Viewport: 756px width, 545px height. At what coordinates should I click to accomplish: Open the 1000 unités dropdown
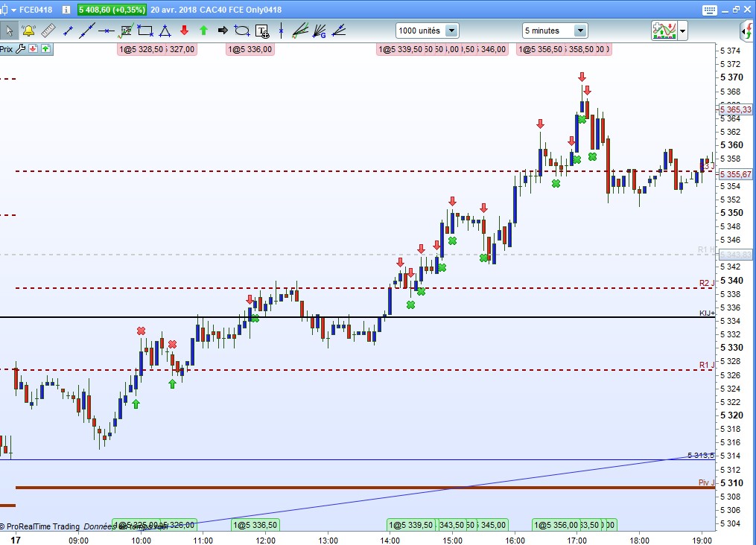[427, 31]
